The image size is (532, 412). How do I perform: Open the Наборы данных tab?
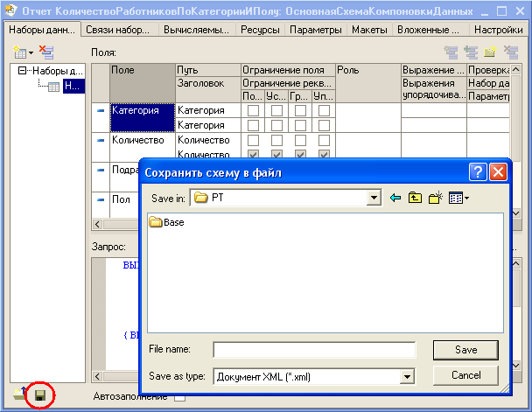pyautogui.click(x=42, y=30)
